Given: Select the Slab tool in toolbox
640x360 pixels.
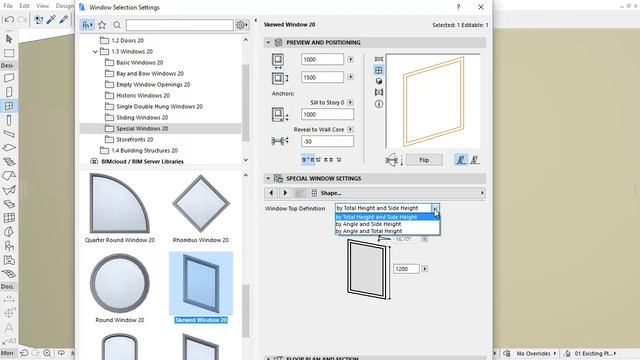Looking at the screenshot, I should tap(9, 148).
